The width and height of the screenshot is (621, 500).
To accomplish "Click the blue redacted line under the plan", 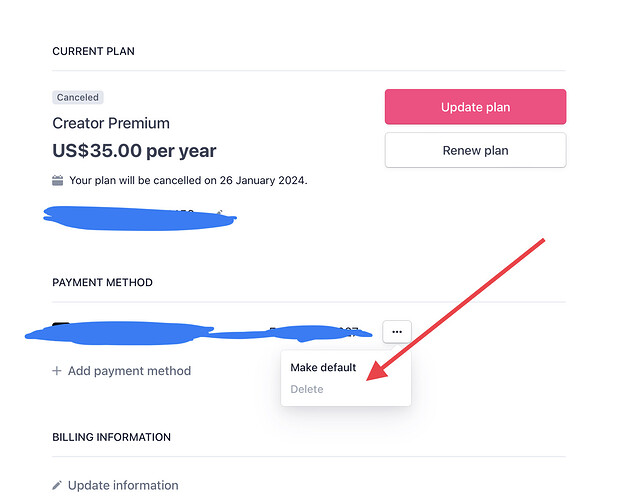I will [x=140, y=217].
